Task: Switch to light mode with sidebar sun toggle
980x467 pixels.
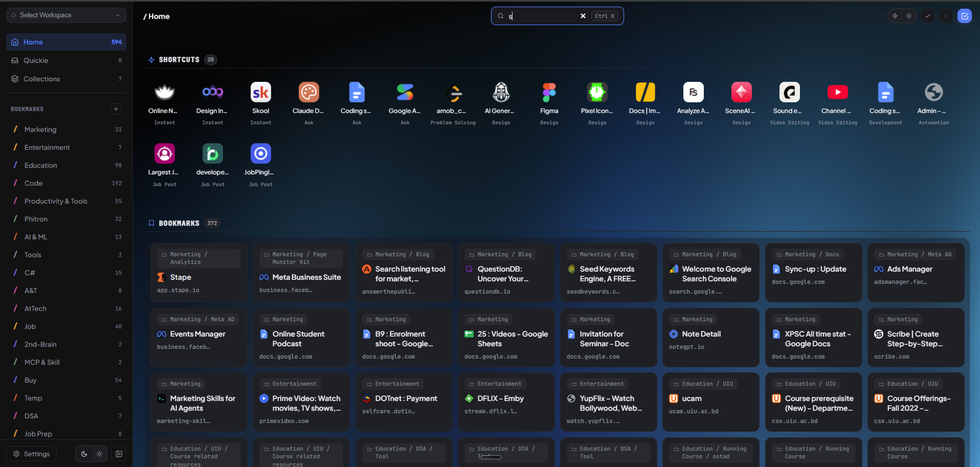Action: pyautogui.click(x=99, y=454)
